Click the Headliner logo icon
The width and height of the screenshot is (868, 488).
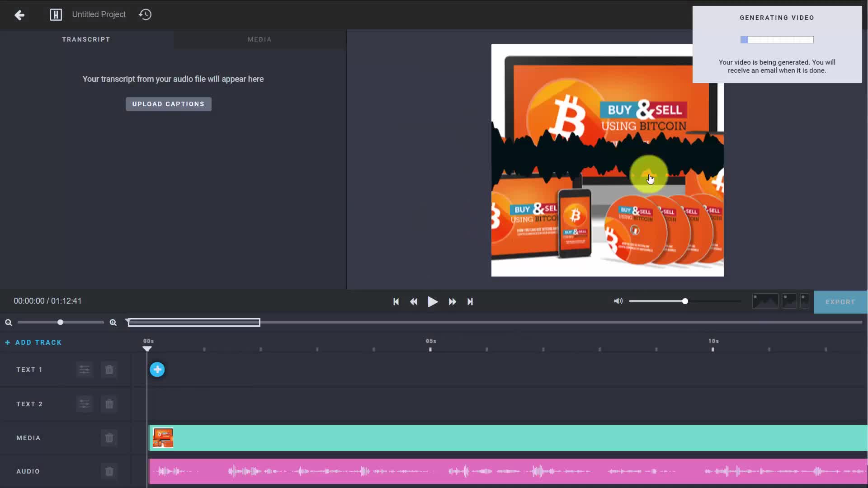click(x=56, y=15)
